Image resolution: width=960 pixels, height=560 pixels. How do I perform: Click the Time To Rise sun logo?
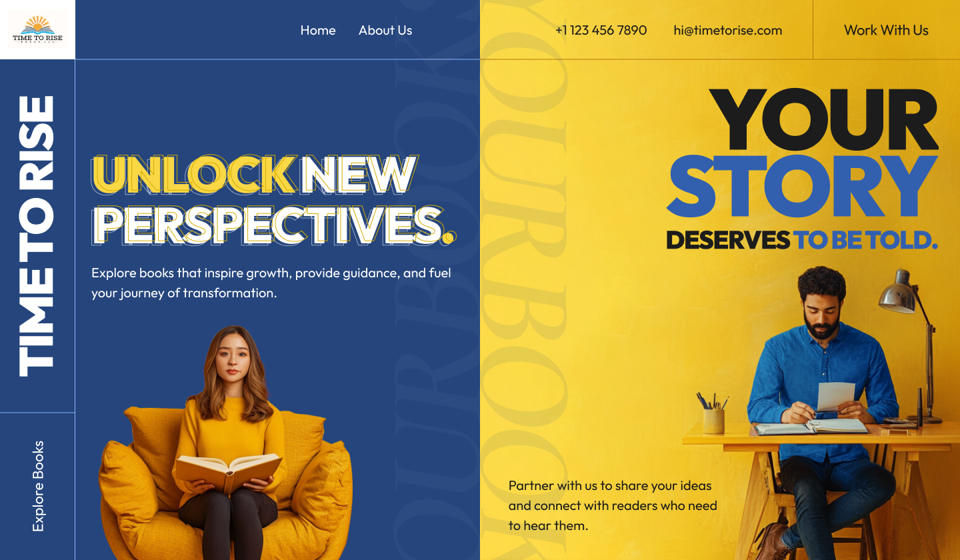click(37, 30)
